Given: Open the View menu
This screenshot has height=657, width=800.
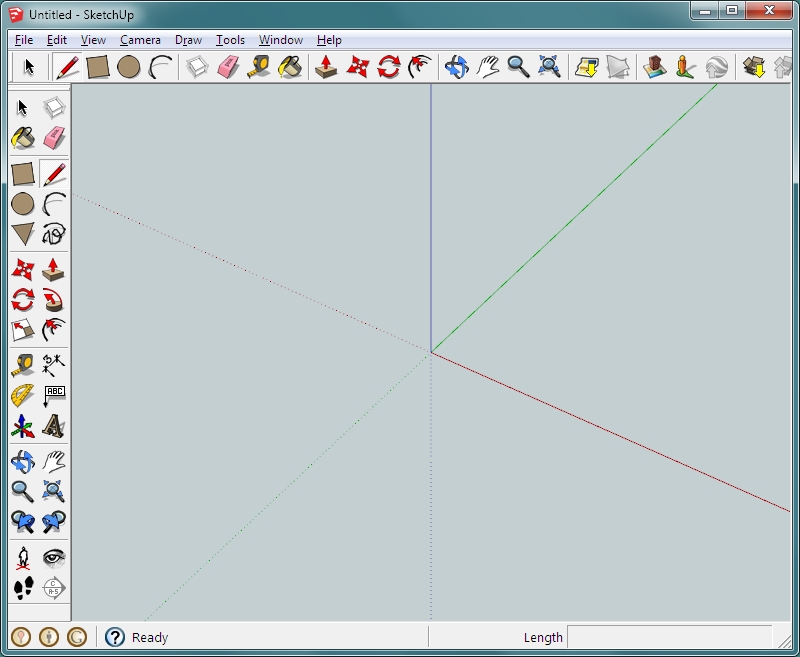Looking at the screenshot, I should point(93,40).
